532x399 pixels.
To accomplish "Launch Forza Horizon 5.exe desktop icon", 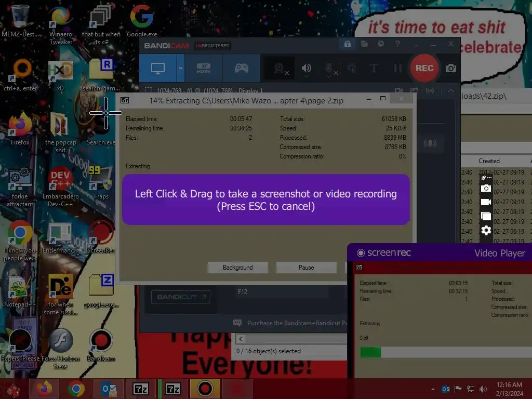I will pyautogui.click(x=60, y=349).
